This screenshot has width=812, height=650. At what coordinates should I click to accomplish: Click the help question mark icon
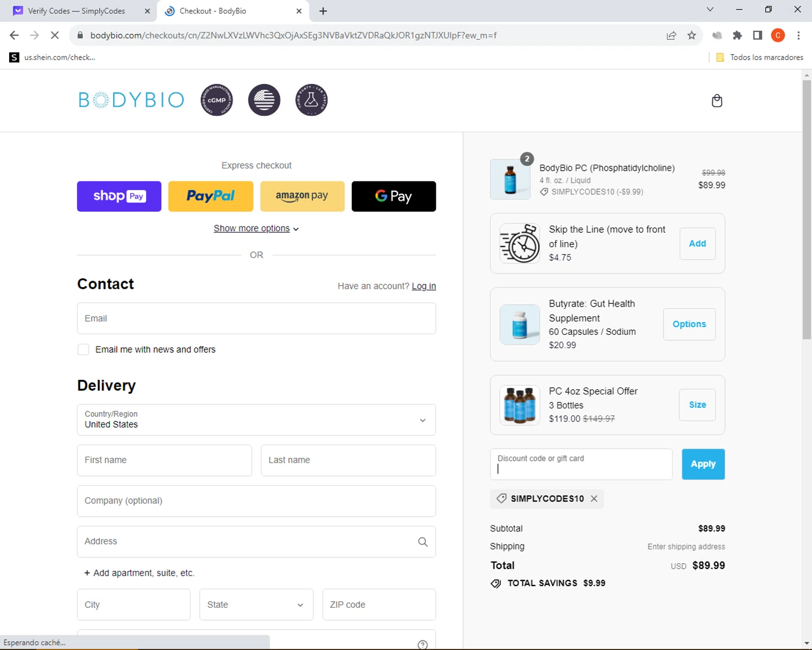(x=423, y=645)
